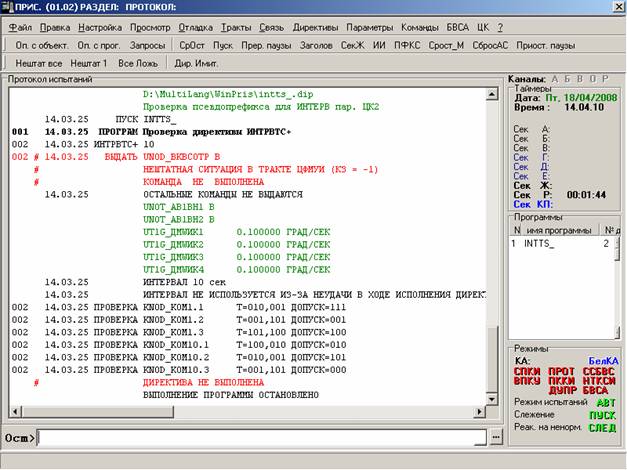Click the Дир. Имит. button

point(196,63)
